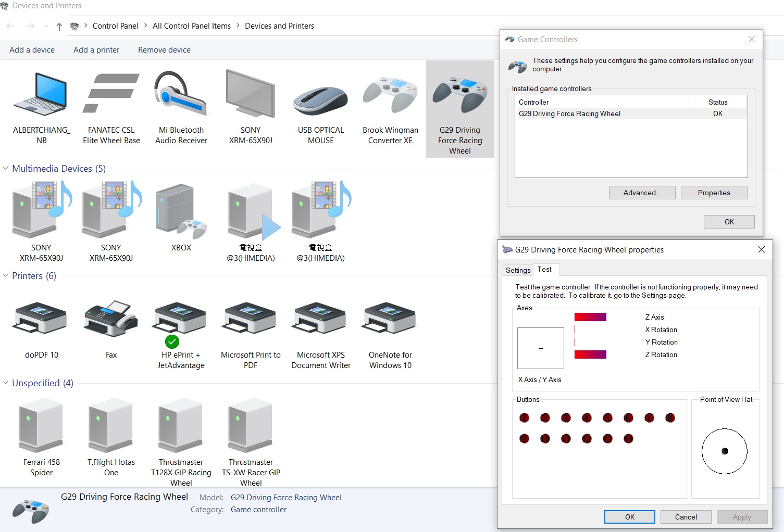The width and height of the screenshot is (784, 532).
Task: Switch to the Settings tab
Action: pos(518,270)
